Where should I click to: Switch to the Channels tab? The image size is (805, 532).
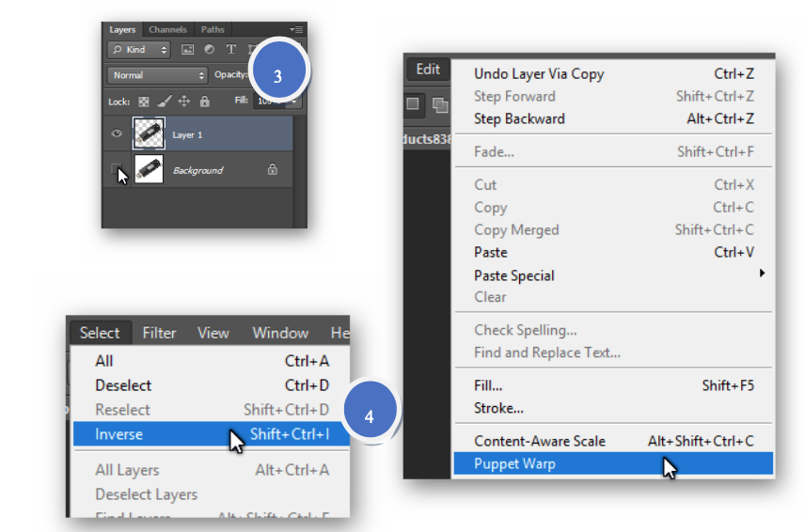[168, 30]
